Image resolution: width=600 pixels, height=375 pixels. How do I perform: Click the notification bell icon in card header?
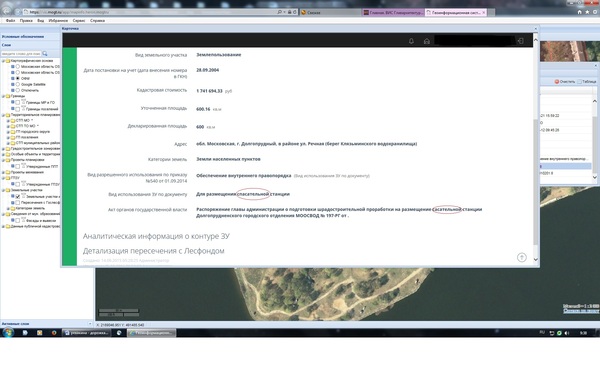pyautogui.click(x=411, y=41)
